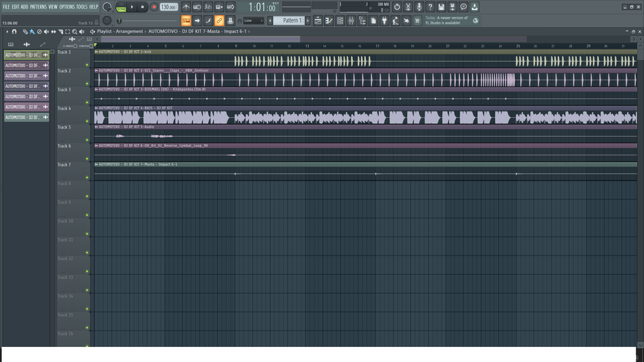This screenshot has height=362, width=644.
Task: Open the EDIT menu
Action: pos(16,7)
